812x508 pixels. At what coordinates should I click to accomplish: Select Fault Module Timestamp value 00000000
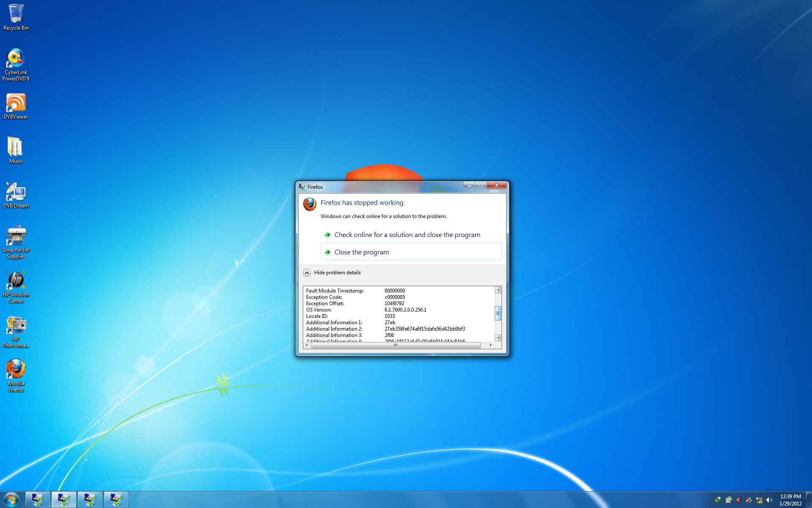(395, 291)
